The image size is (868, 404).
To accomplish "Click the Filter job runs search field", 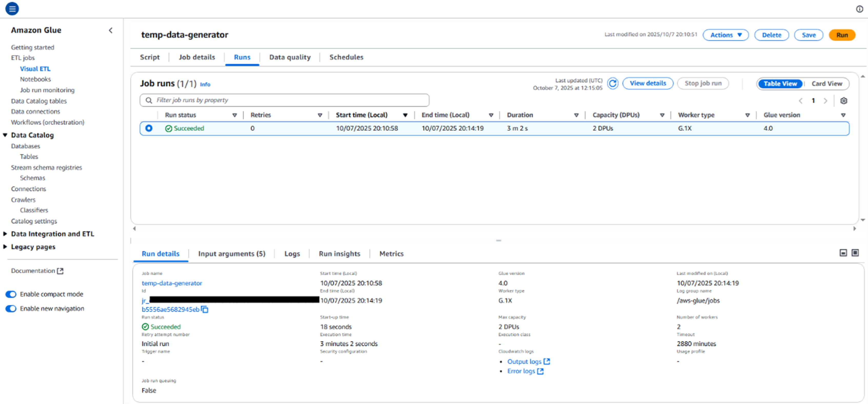I will [x=284, y=100].
